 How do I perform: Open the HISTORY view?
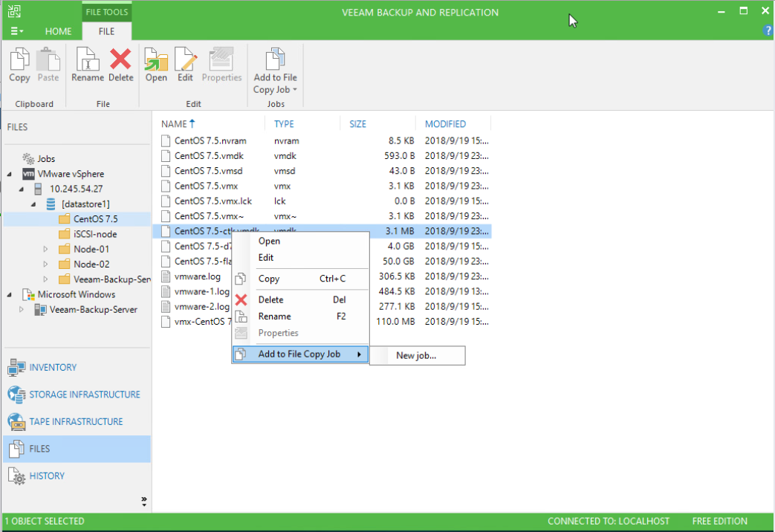tap(77, 476)
